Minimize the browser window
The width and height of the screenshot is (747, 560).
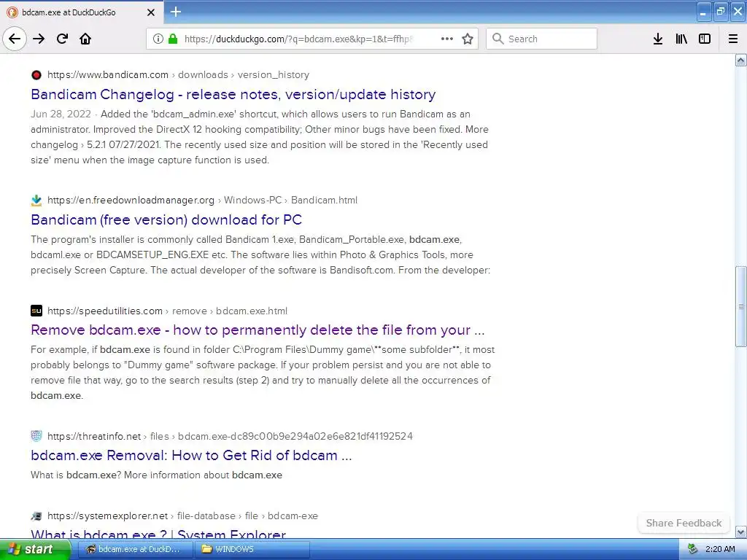tap(704, 12)
